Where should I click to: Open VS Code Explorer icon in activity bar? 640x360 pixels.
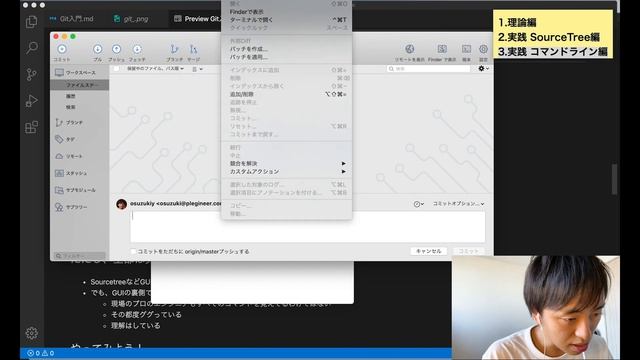[31, 22]
